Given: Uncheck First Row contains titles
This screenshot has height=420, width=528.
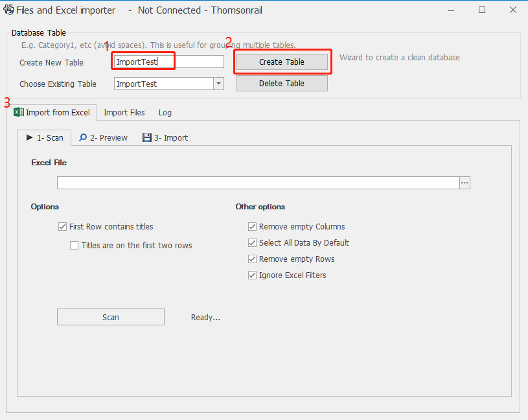Looking at the screenshot, I should click(63, 227).
